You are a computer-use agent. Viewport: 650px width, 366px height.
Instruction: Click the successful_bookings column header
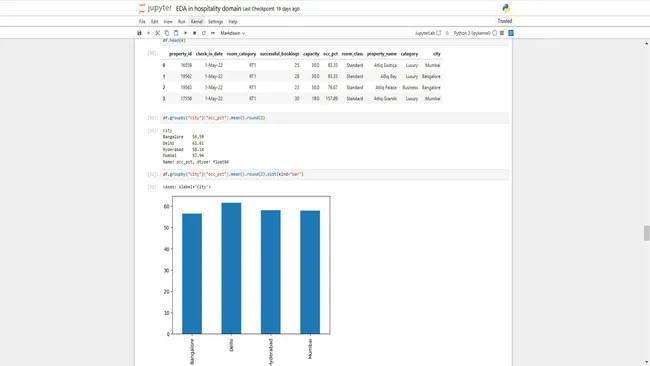tap(279, 54)
